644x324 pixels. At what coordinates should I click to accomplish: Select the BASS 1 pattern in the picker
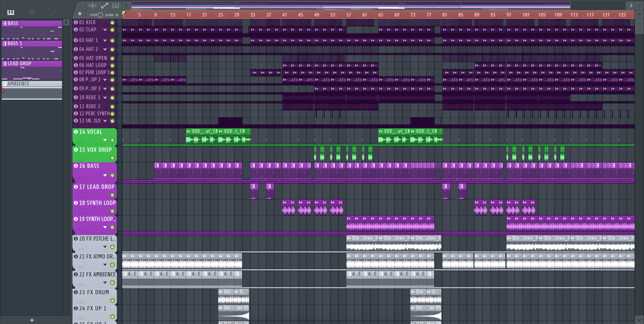[32, 50]
